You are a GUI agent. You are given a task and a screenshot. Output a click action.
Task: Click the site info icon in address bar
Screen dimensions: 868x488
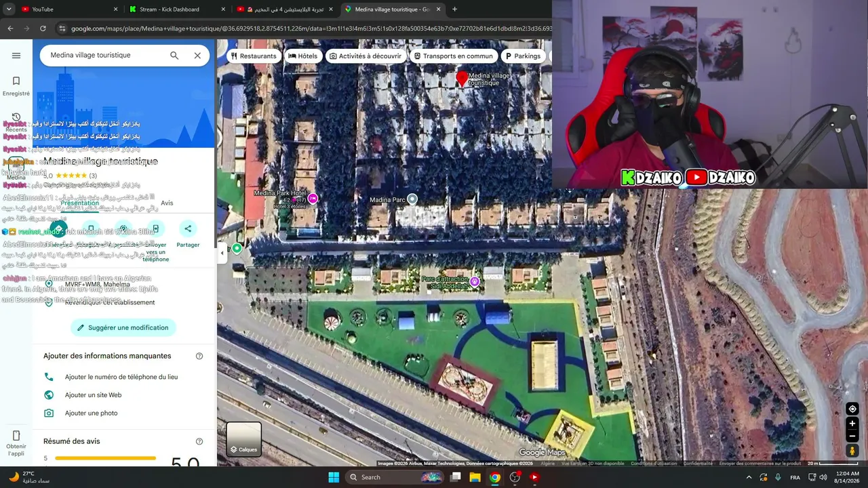coord(62,28)
